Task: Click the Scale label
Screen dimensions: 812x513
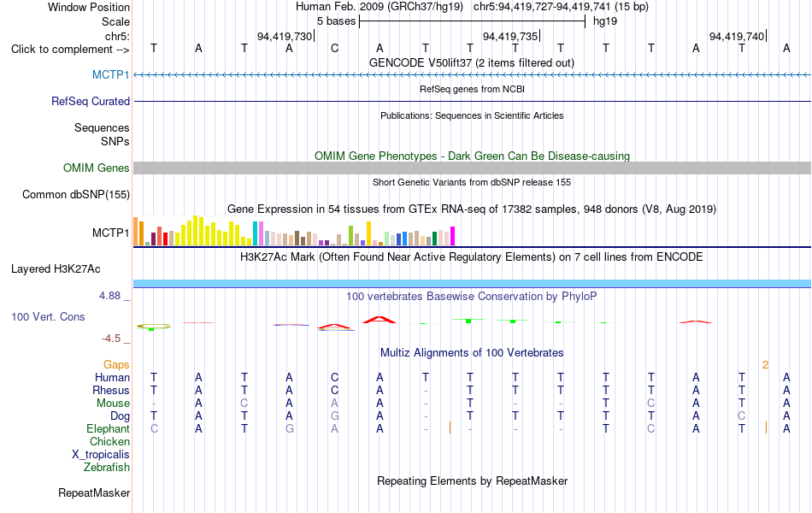Action: click(116, 21)
